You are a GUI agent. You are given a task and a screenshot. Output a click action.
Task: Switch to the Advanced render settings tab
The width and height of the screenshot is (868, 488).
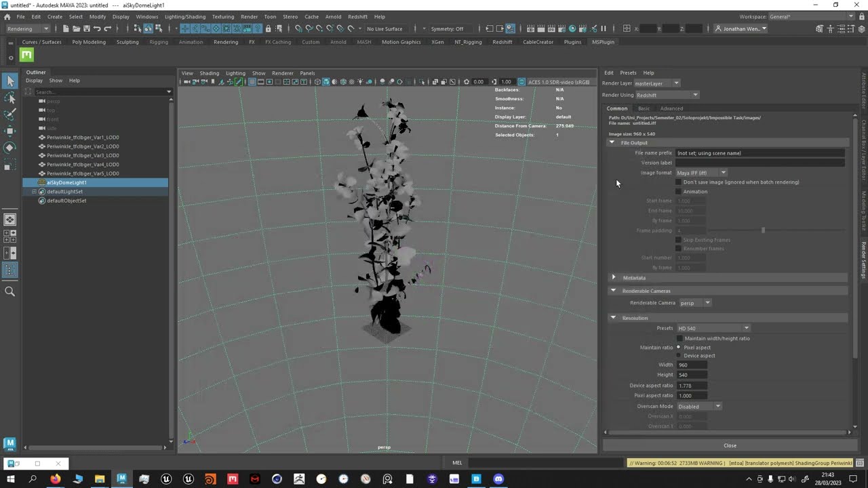(671, 108)
